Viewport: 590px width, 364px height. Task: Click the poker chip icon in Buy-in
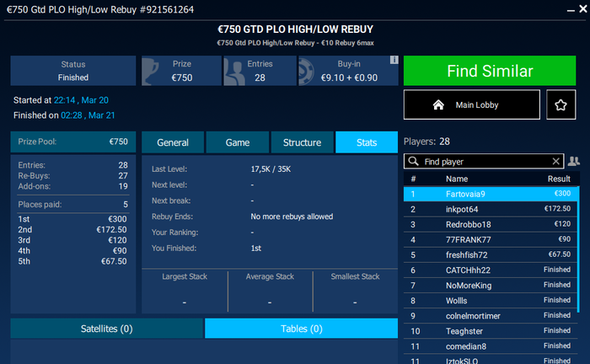pyautogui.click(x=306, y=72)
